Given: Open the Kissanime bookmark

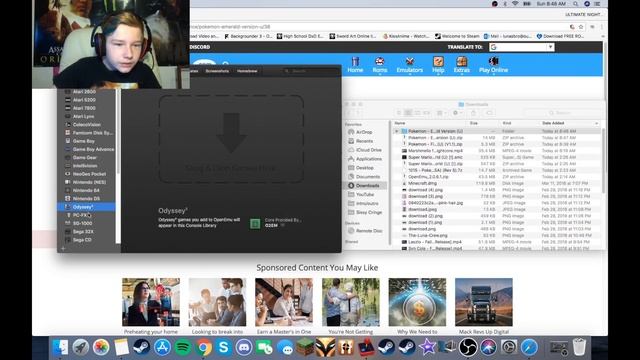Looking at the screenshot, I should pos(406,36).
